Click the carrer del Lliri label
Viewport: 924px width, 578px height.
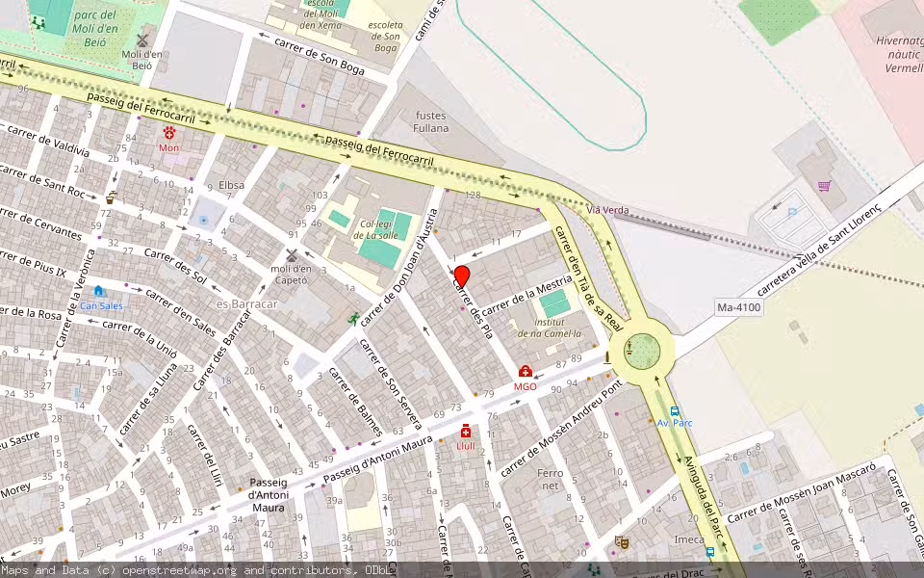point(204,456)
